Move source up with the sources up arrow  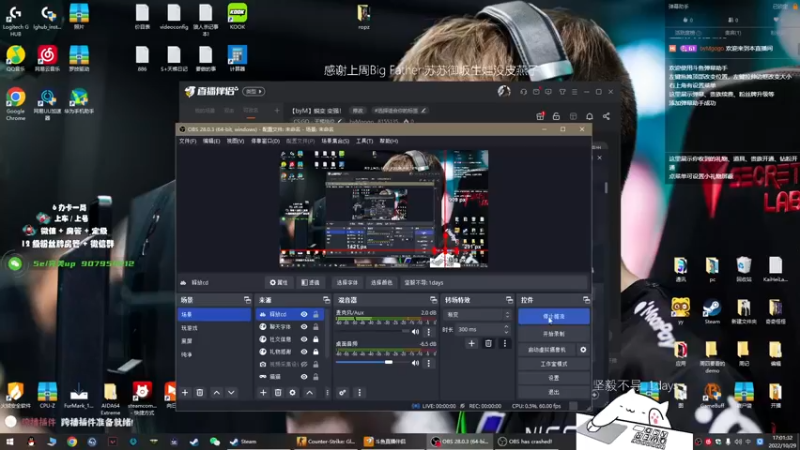(310, 392)
